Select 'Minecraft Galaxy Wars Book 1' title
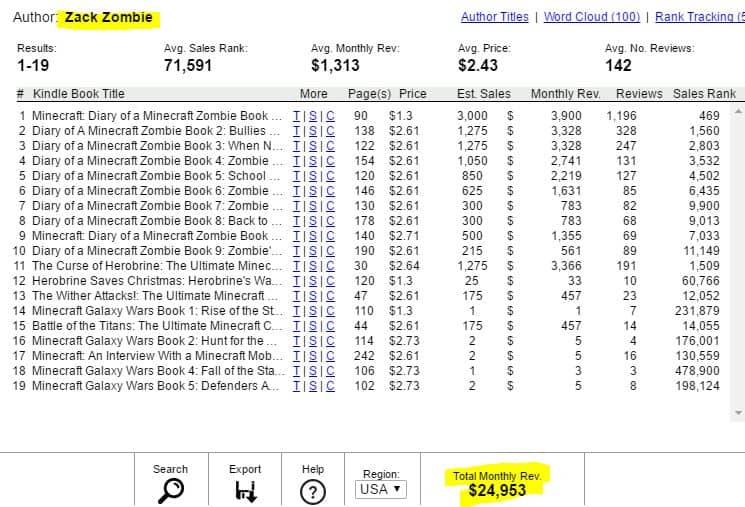 (x=157, y=311)
